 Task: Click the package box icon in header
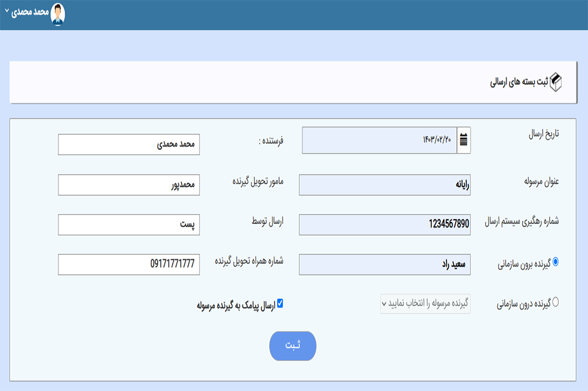[x=556, y=82]
